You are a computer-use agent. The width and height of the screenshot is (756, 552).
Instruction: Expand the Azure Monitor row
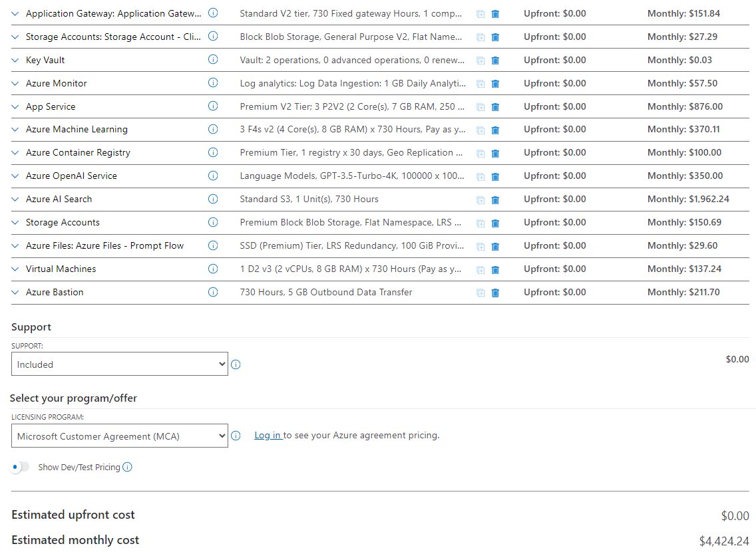click(15, 83)
